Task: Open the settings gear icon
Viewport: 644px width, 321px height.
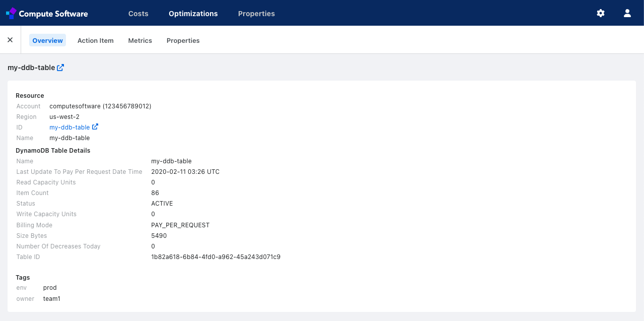Action: pos(601,14)
